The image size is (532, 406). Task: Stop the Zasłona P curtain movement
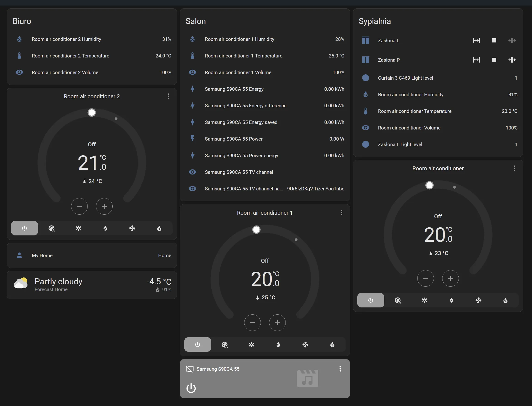(x=494, y=60)
